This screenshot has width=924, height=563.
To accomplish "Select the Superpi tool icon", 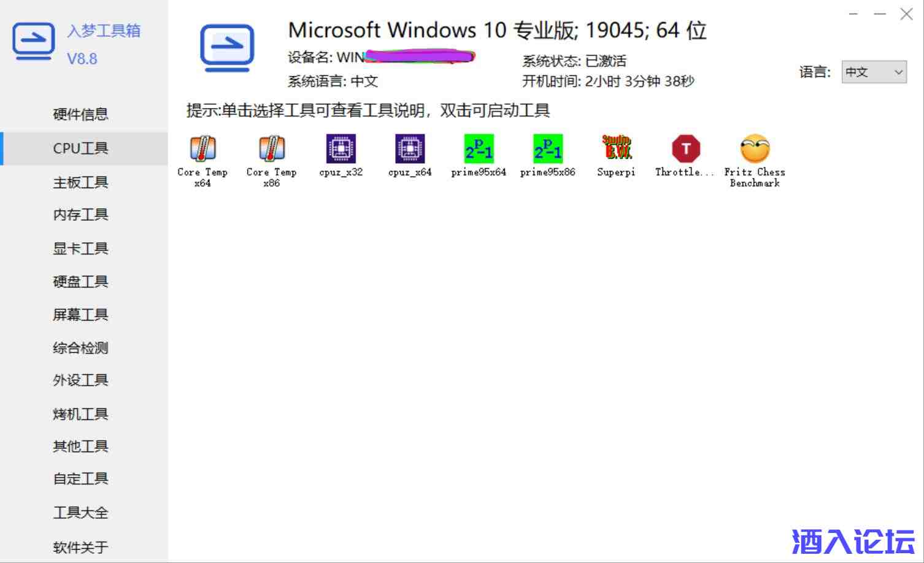I will point(617,148).
